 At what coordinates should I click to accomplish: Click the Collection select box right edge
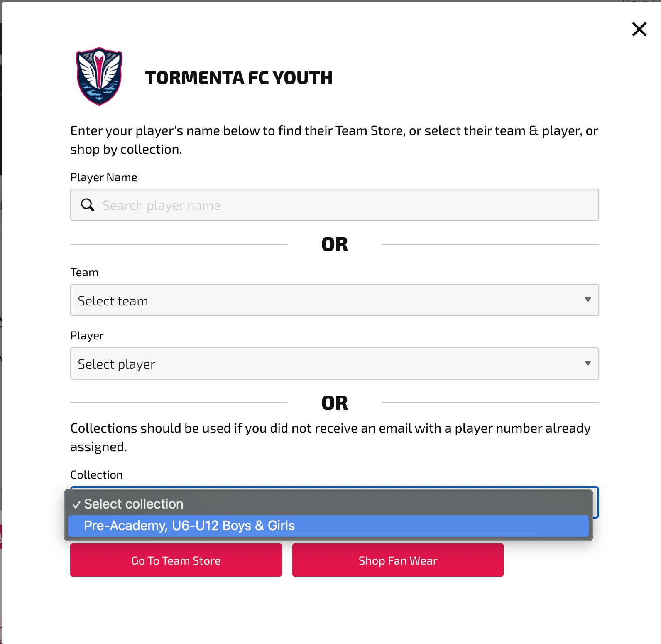[596, 502]
